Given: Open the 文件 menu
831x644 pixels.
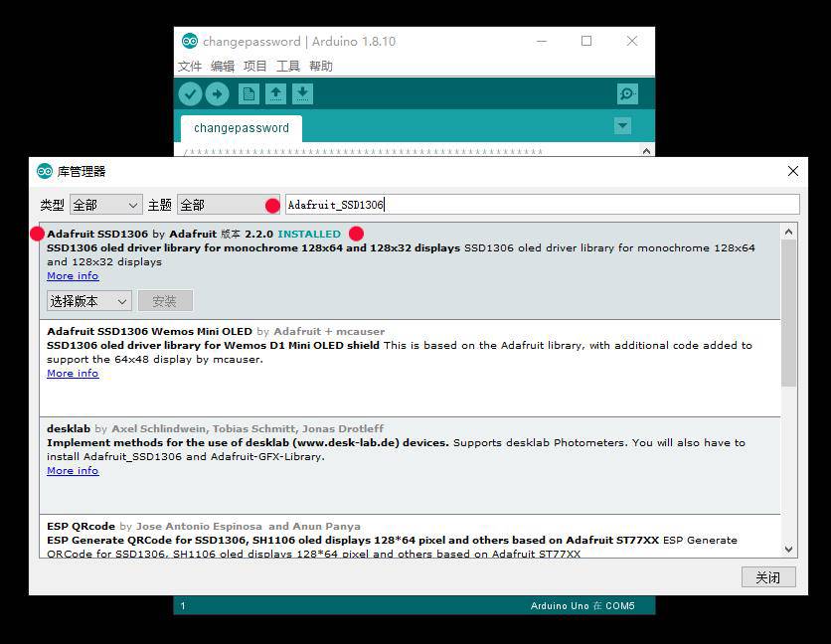Looking at the screenshot, I should click(x=190, y=67).
